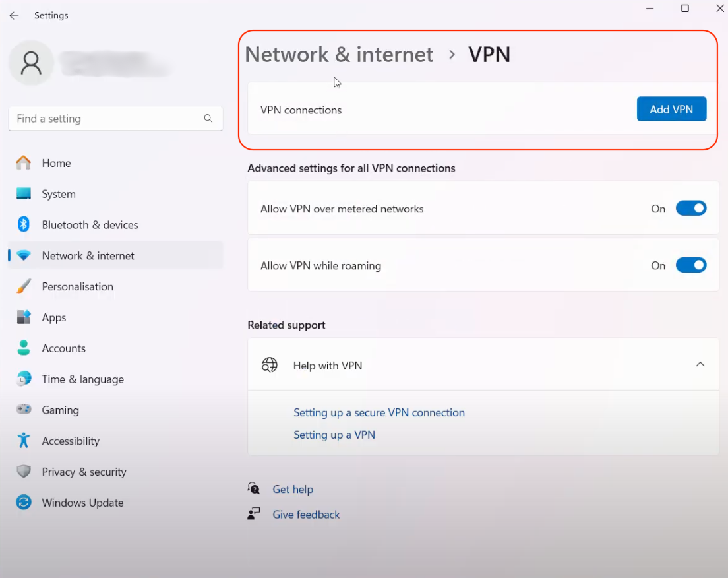Click the Add VPN button

pos(671,109)
